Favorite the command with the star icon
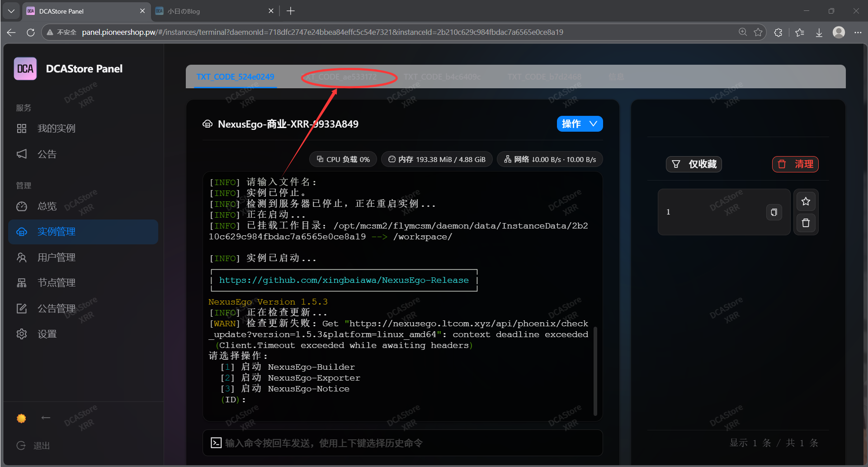Screen dimensions: 868x467 (x=806, y=201)
